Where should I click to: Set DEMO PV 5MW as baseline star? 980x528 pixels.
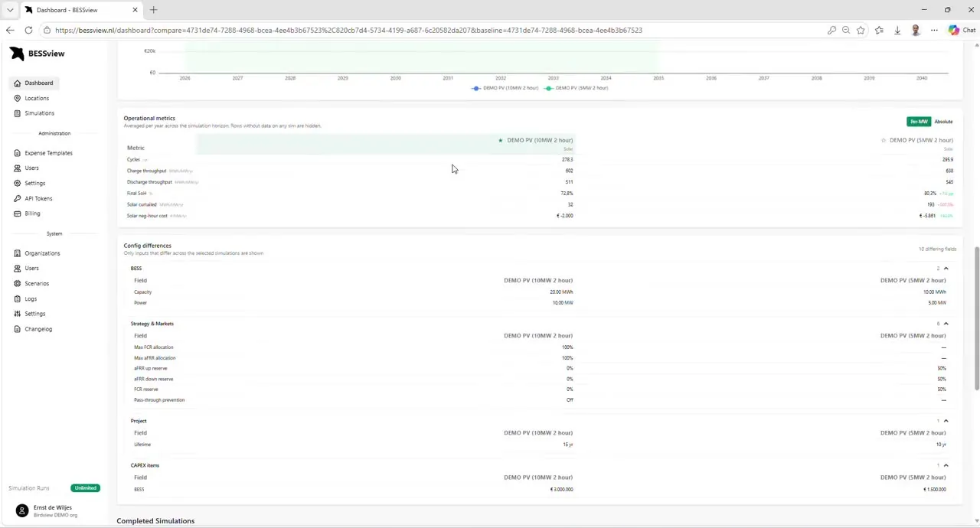[x=883, y=140]
